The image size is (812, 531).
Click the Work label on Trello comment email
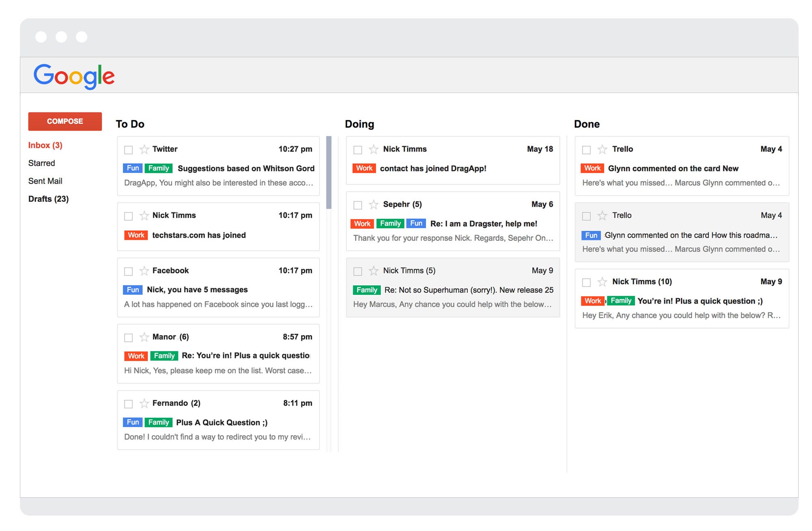click(x=592, y=168)
